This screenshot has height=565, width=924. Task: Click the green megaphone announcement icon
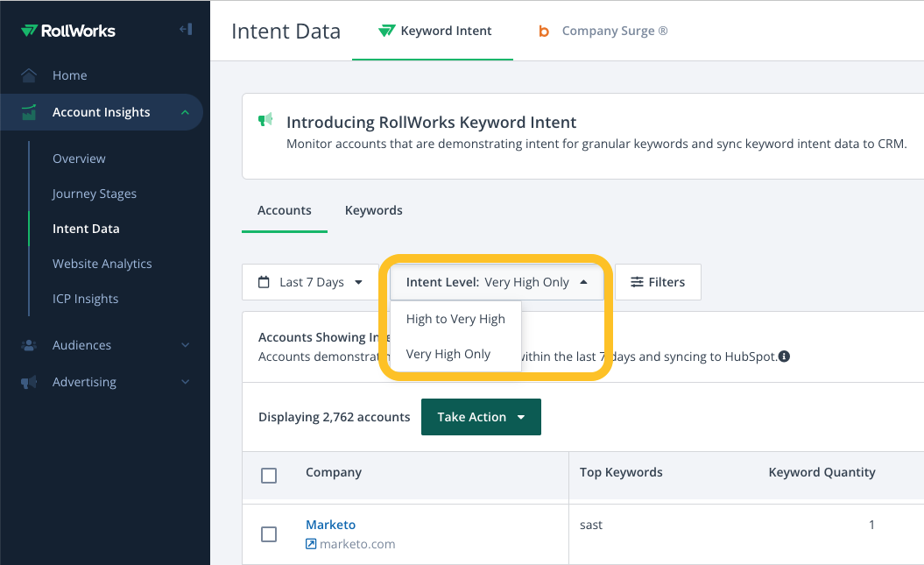265,120
